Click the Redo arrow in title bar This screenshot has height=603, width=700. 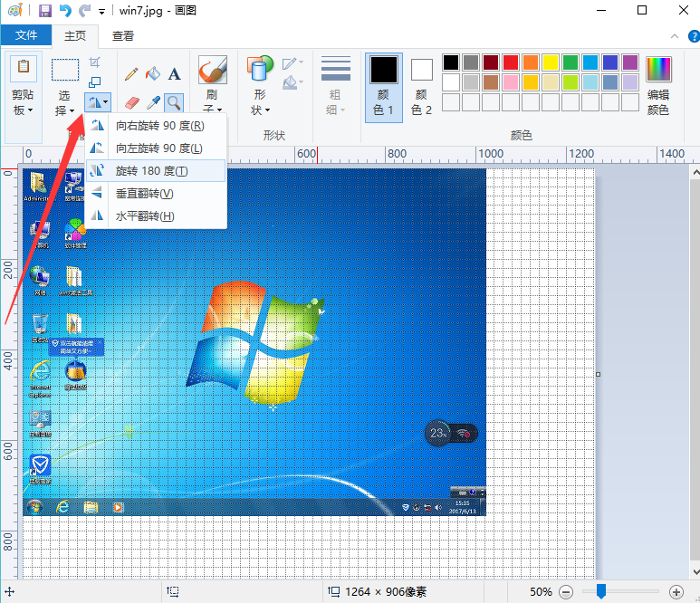point(85,10)
